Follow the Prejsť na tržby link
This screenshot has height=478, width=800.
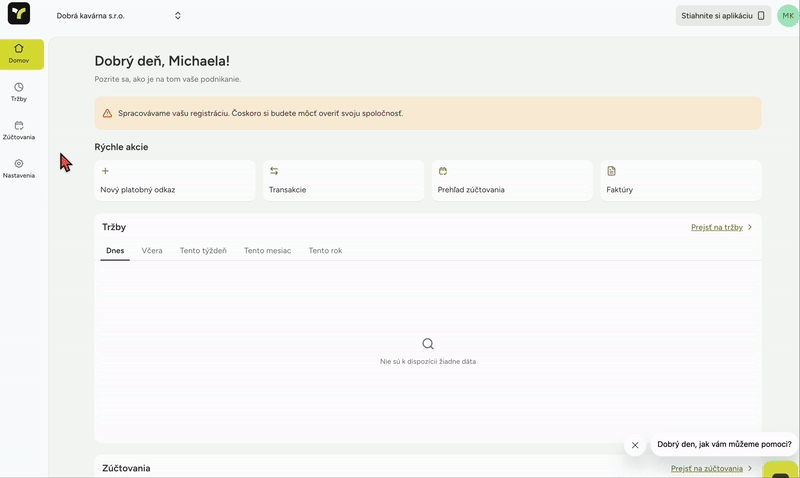pyautogui.click(x=717, y=228)
